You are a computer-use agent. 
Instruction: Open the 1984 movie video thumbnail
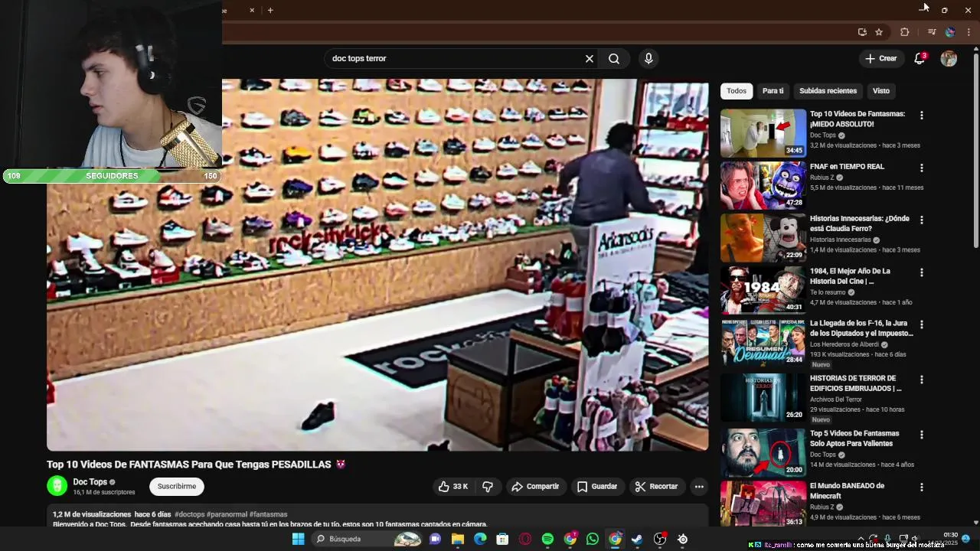[x=763, y=290]
